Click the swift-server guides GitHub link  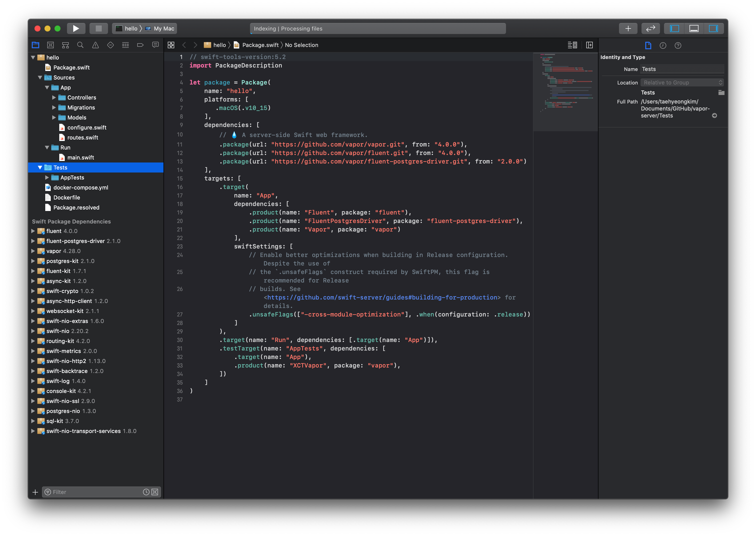382,297
